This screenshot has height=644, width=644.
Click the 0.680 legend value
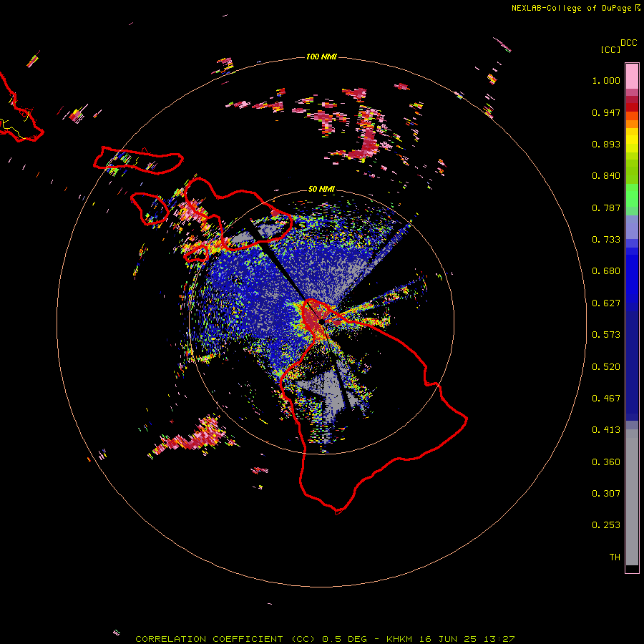606,271
